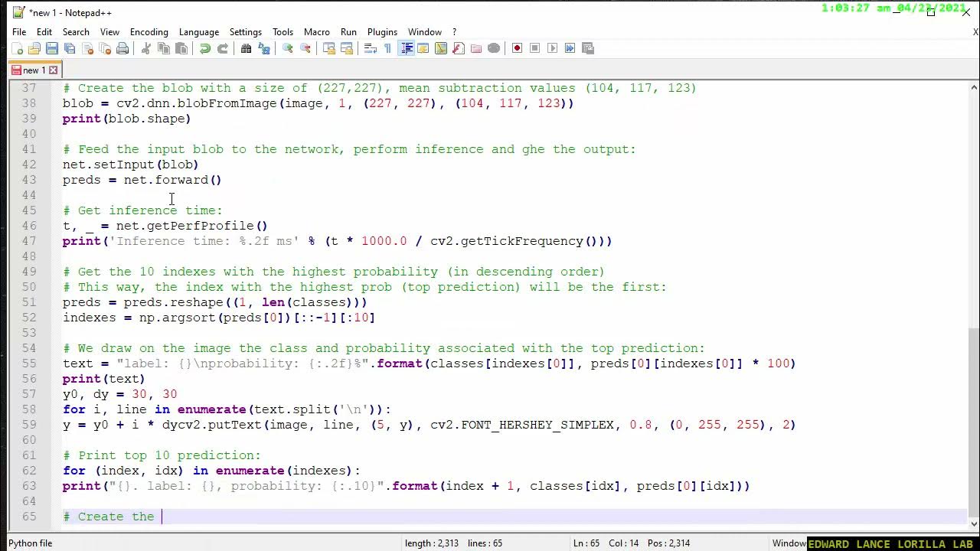Open the Search menu
The image size is (980, 551).
point(76,32)
